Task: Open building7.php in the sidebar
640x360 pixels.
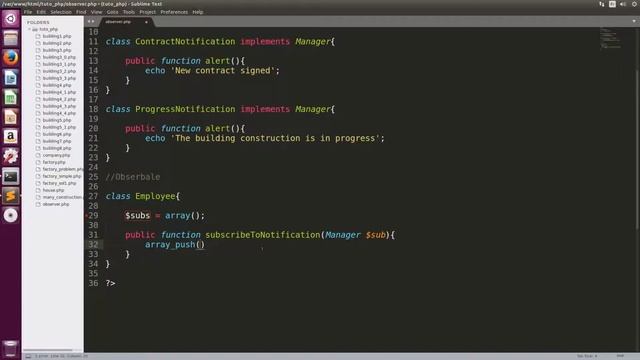Action: point(57,141)
